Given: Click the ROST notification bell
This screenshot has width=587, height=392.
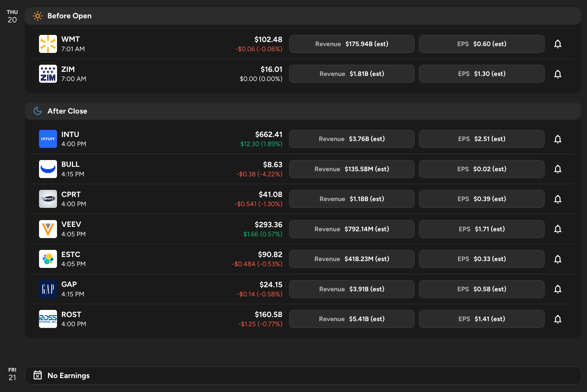Looking at the screenshot, I should point(557,319).
